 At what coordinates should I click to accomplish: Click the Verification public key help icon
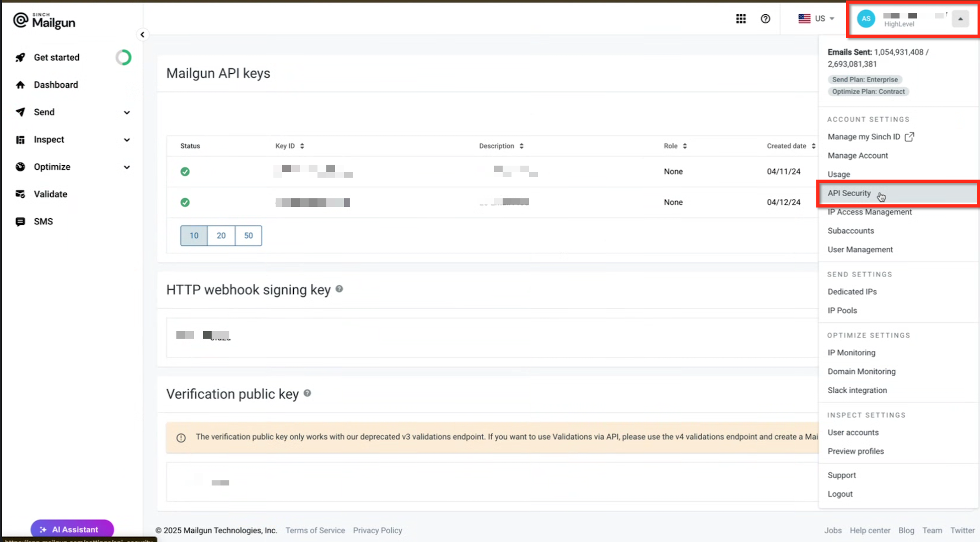coord(308,394)
